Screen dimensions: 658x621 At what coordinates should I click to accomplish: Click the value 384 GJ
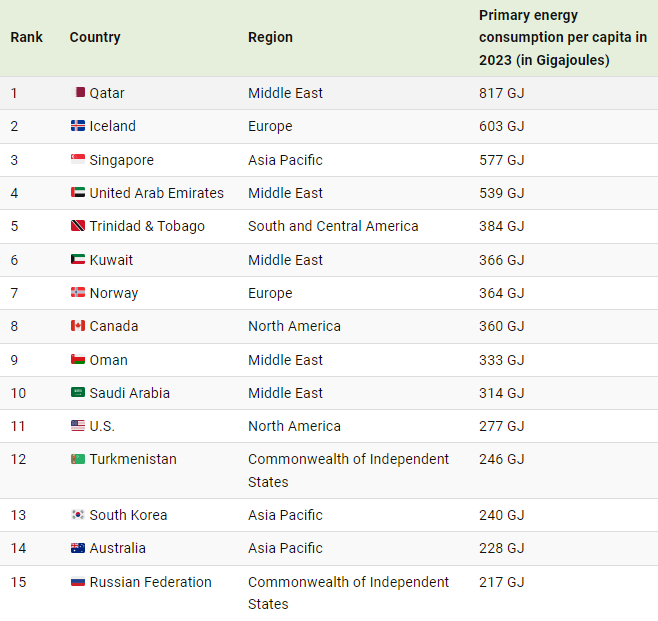click(x=502, y=226)
